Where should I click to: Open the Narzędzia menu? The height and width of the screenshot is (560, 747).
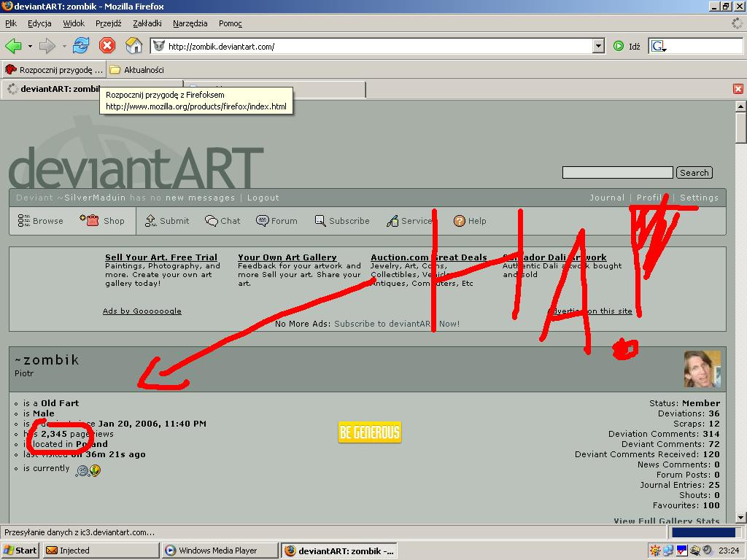pos(190,23)
